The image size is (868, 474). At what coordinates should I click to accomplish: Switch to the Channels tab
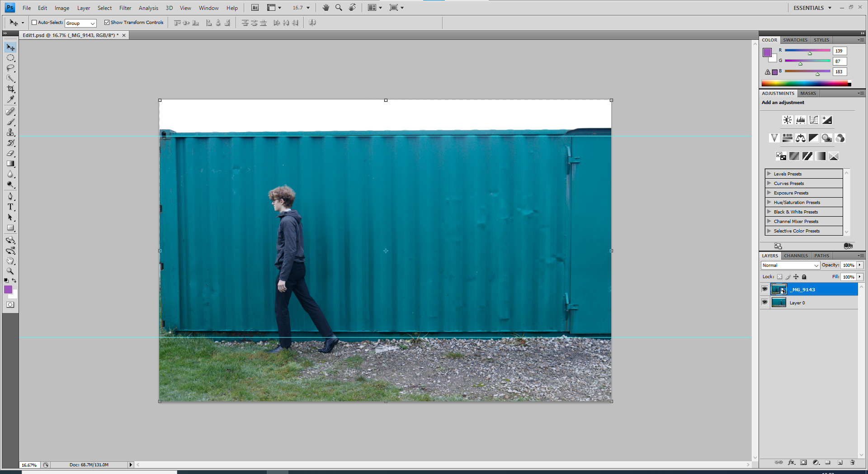(x=796, y=256)
